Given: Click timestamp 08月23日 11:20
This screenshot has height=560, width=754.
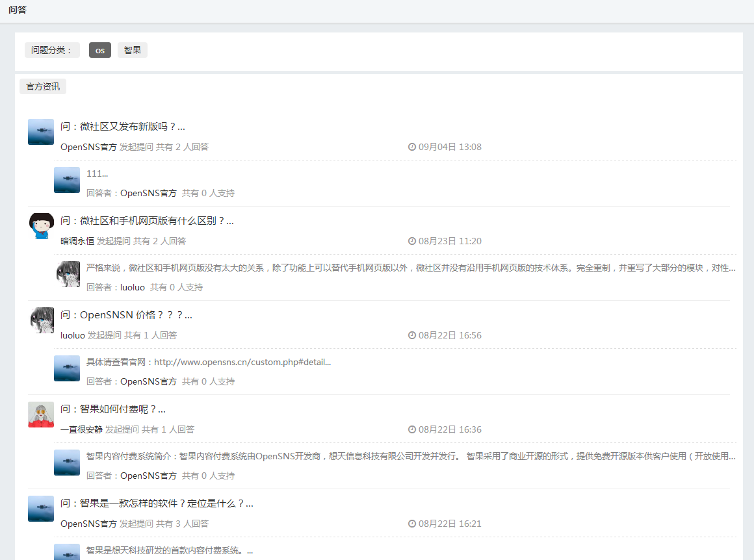Looking at the screenshot, I should pos(450,241).
